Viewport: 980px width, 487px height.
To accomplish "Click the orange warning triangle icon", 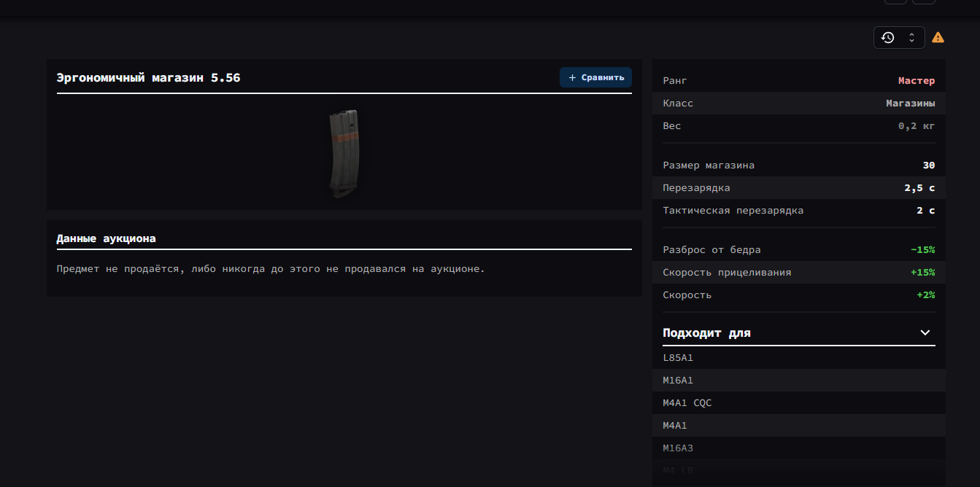I will [938, 38].
